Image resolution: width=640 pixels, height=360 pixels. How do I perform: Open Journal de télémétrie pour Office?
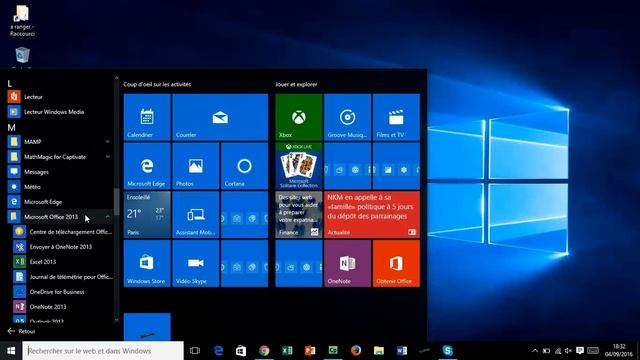pyautogui.click(x=62, y=277)
